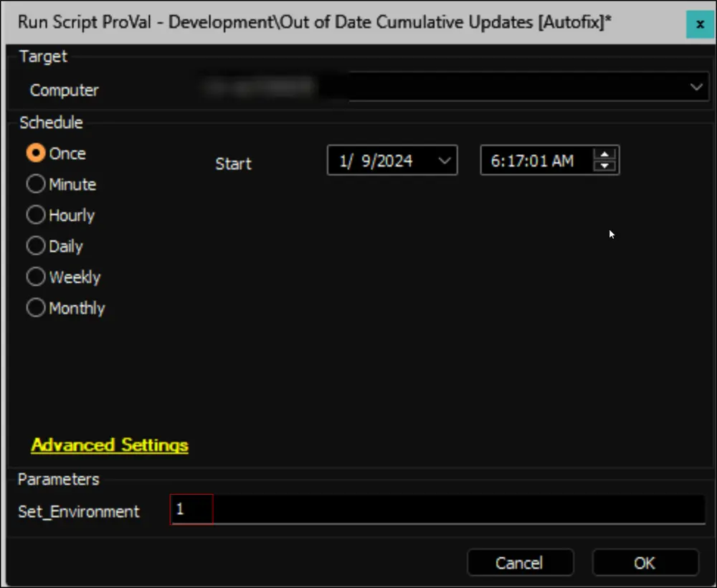Click the Start label
Screen dimensions: 717x588
(x=233, y=163)
